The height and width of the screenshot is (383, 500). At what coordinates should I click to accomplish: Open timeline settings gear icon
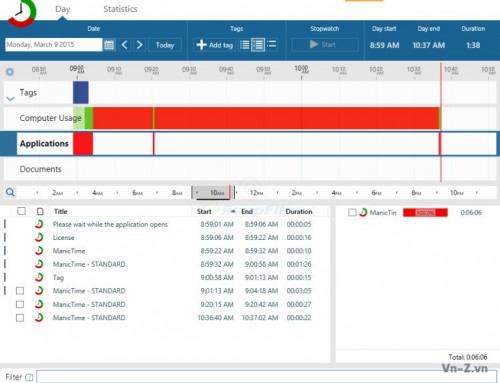pos(10,71)
